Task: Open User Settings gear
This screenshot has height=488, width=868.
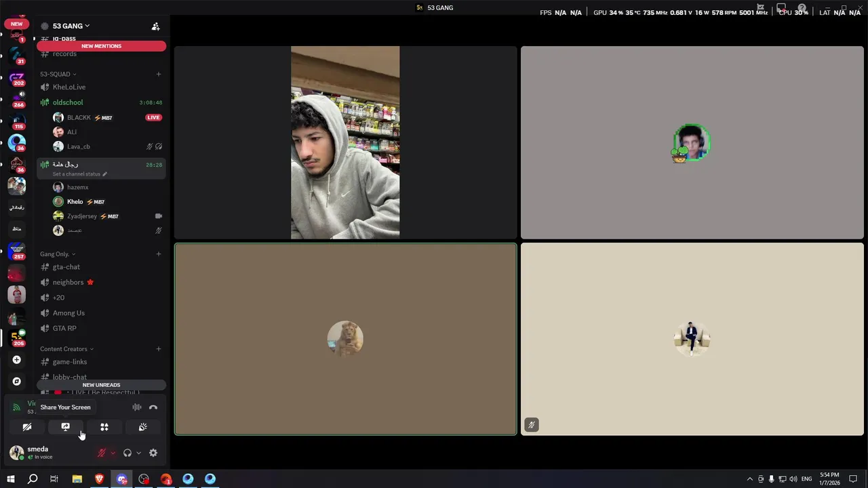Action: click(x=153, y=453)
